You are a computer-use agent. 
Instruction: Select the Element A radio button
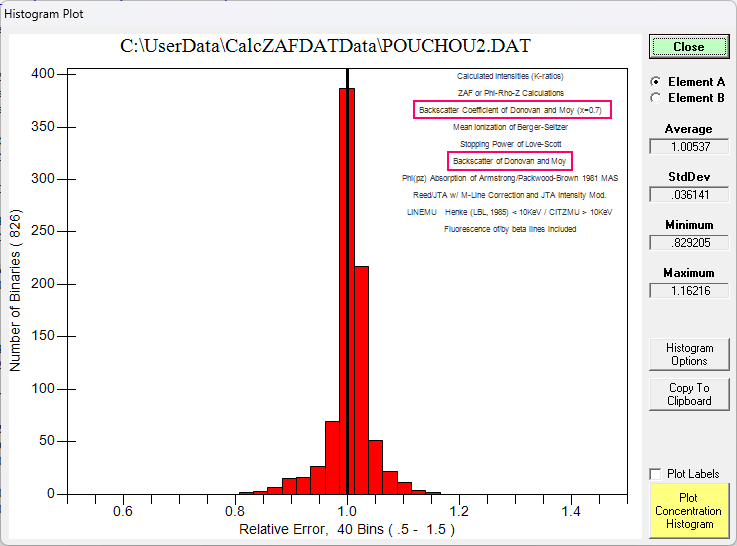coord(656,82)
